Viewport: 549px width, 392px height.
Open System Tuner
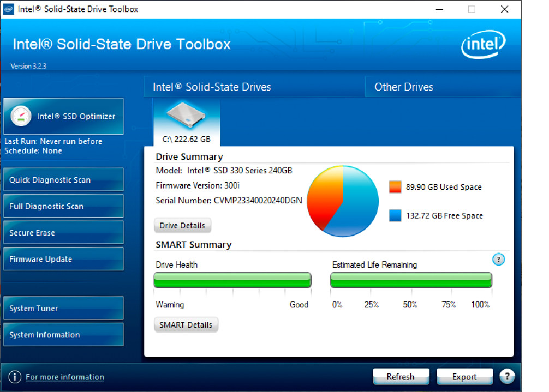click(x=63, y=308)
